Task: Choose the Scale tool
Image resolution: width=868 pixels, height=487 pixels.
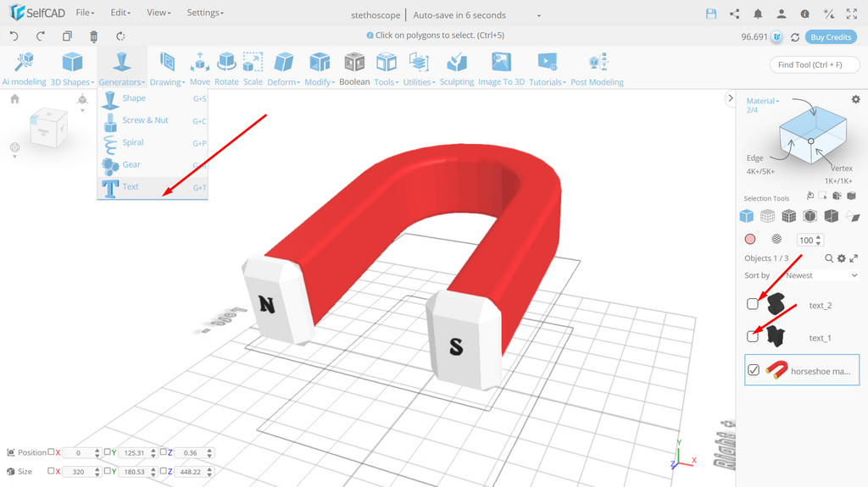Action: click(x=253, y=63)
